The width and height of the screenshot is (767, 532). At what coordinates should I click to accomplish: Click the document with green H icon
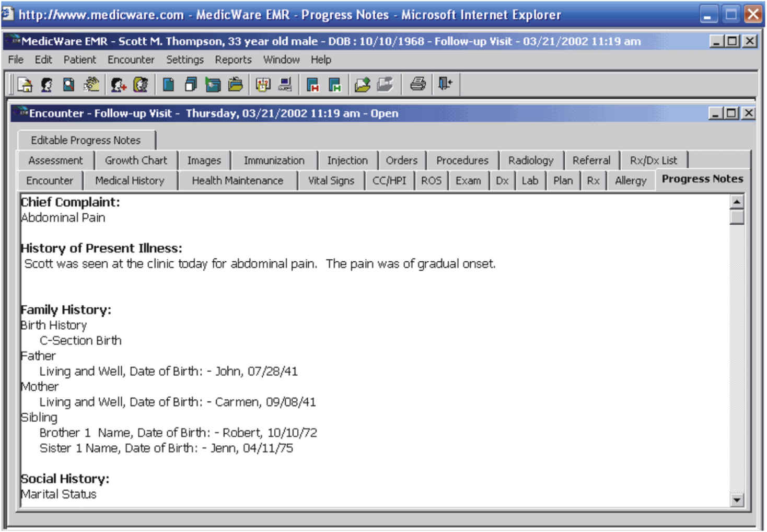(x=334, y=84)
